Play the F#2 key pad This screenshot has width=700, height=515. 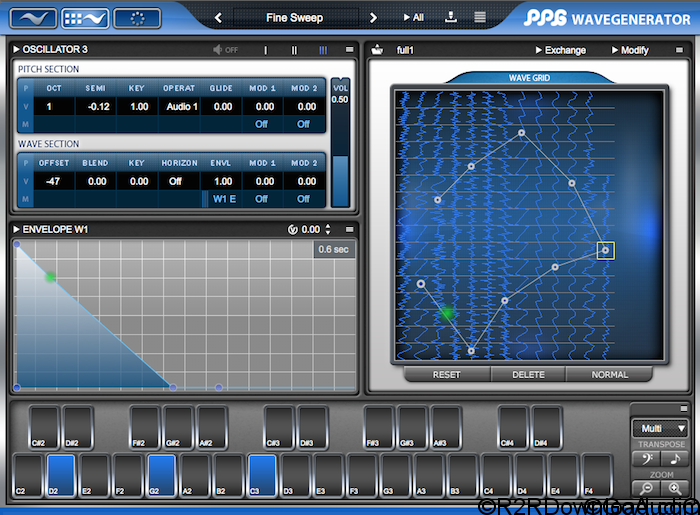click(145, 427)
